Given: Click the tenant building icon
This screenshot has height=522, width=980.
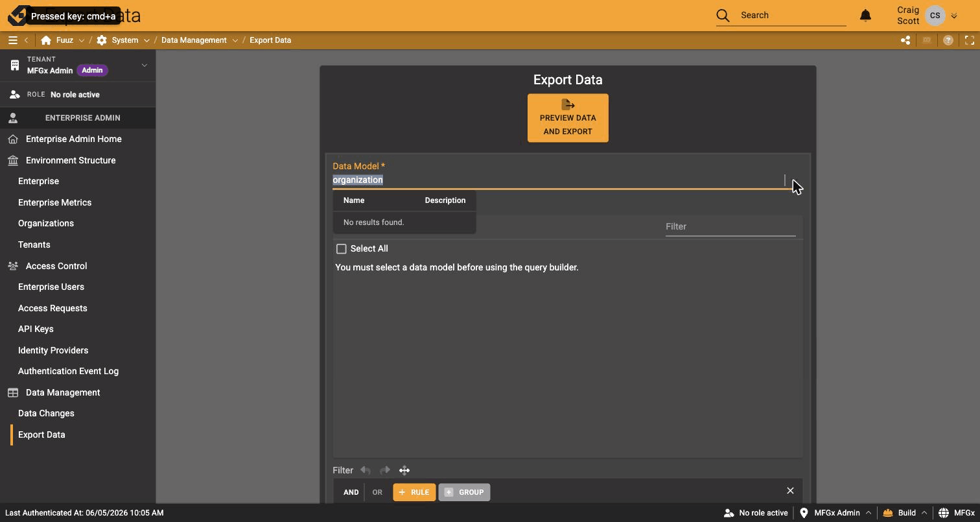Looking at the screenshot, I should pos(14,65).
